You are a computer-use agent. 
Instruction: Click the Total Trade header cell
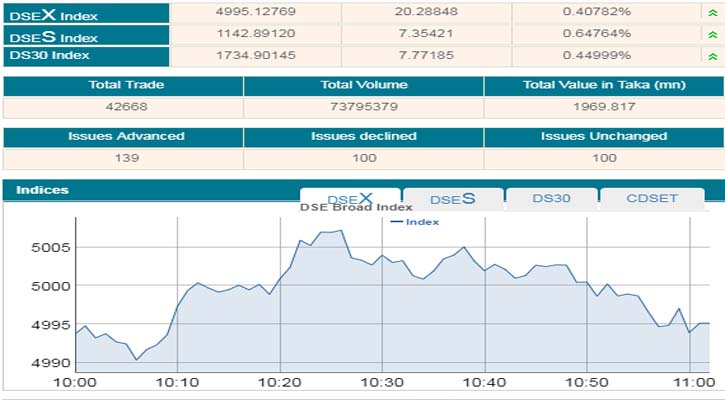coord(123,86)
